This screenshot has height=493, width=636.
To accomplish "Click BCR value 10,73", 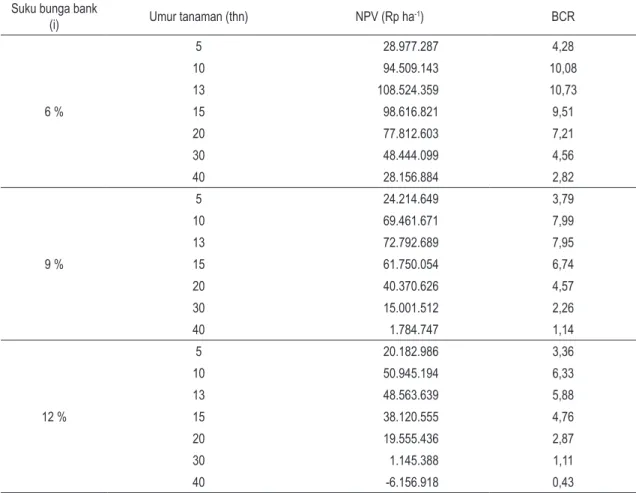I will 563,90.
